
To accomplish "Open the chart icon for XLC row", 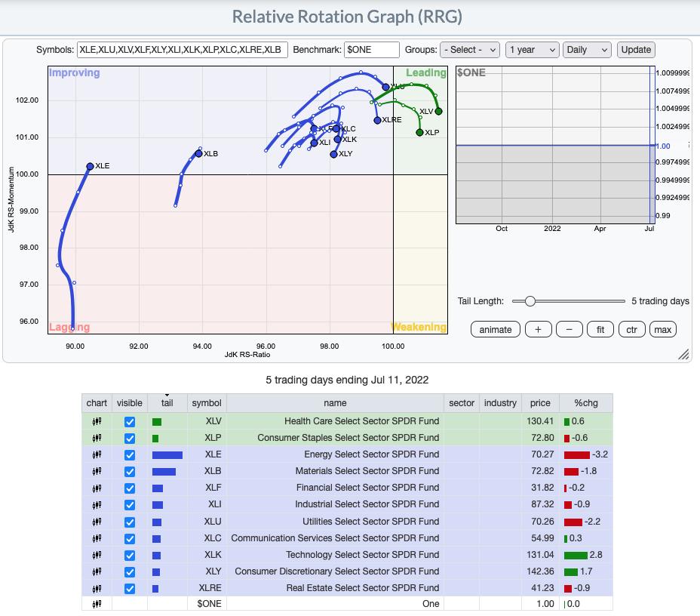I will pos(97,538).
